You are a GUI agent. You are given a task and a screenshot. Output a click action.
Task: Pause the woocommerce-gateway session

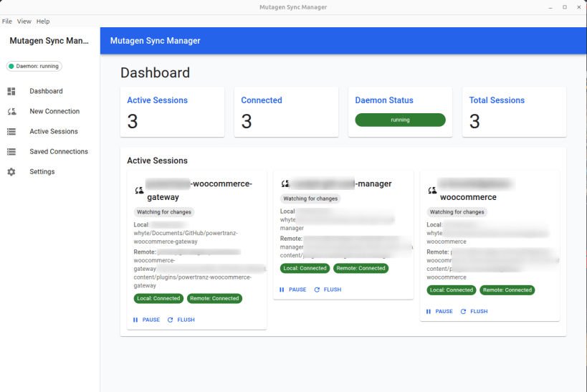pyautogui.click(x=146, y=320)
